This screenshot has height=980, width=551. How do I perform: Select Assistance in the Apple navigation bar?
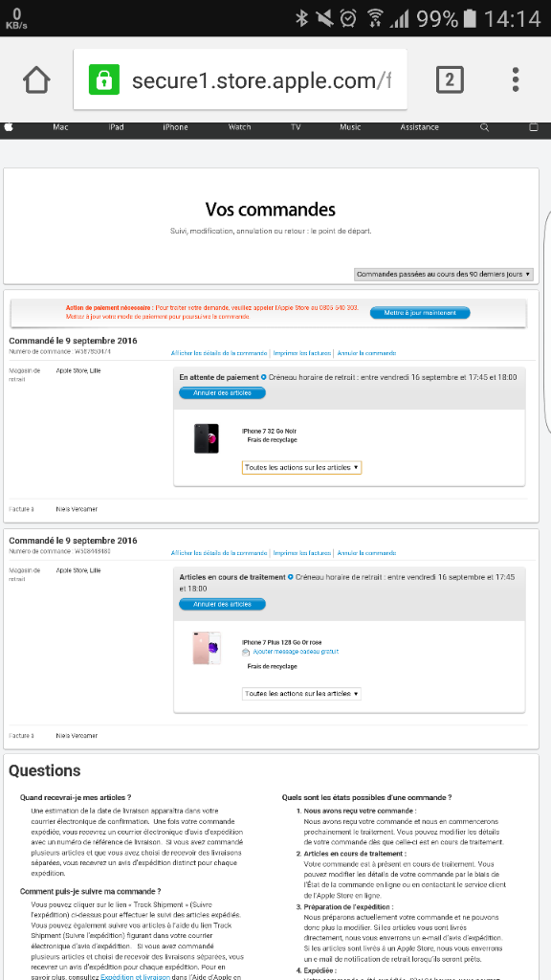pos(419,127)
